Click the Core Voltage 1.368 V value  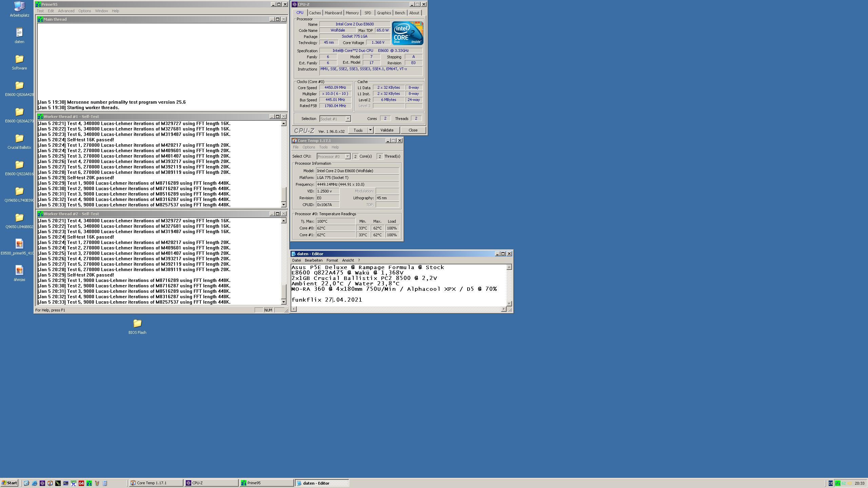pos(378,42)
